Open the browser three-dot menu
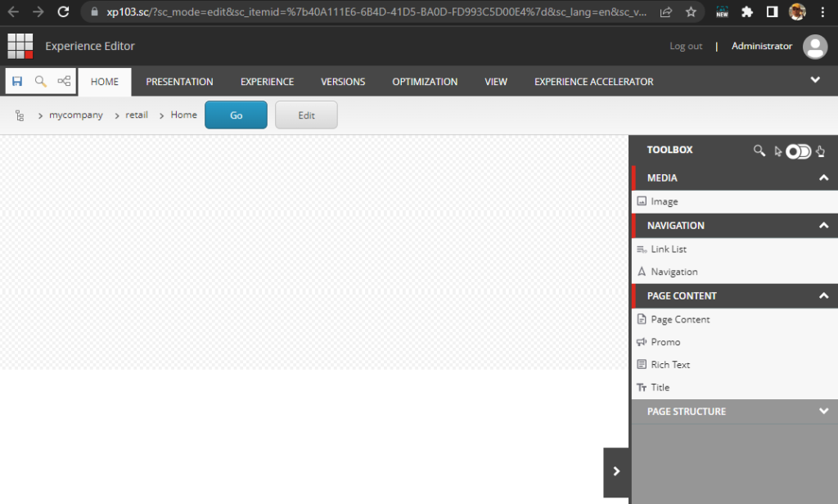The width and height of the screenshot is (838, 504). (x=822, y=11)
